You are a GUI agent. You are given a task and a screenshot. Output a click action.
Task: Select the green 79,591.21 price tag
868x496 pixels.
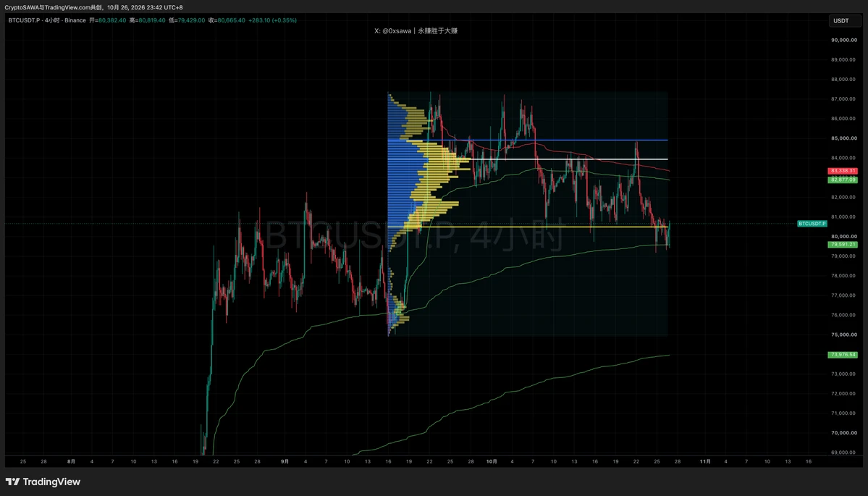(x=843, y=244)
